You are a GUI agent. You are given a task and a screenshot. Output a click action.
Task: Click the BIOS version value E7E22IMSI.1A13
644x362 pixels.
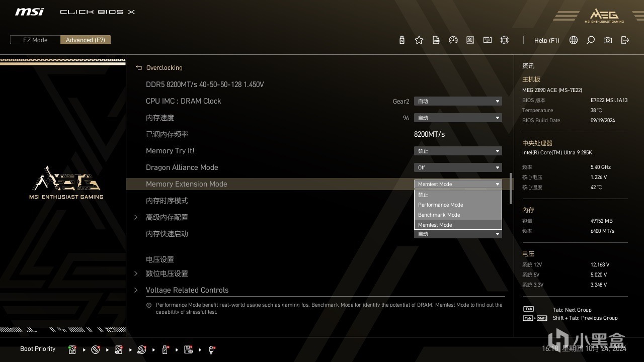coord(609,100)
